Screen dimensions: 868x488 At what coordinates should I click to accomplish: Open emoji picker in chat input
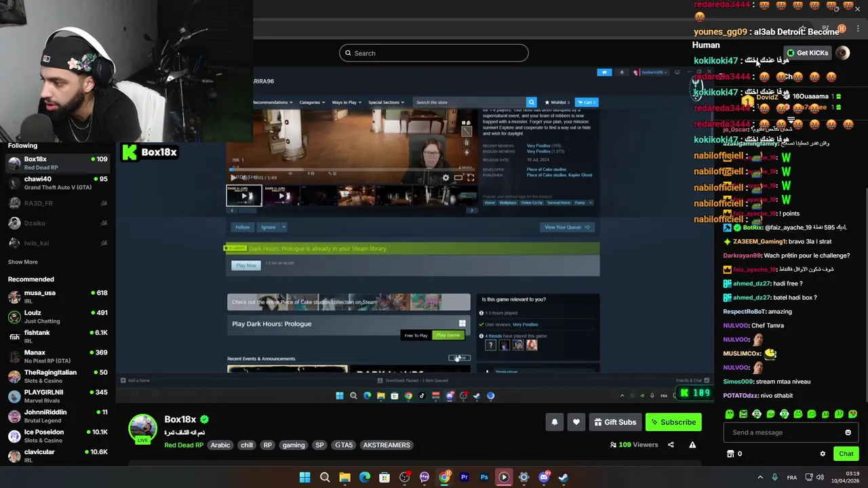pyautogui.click(x=848, y=432)
